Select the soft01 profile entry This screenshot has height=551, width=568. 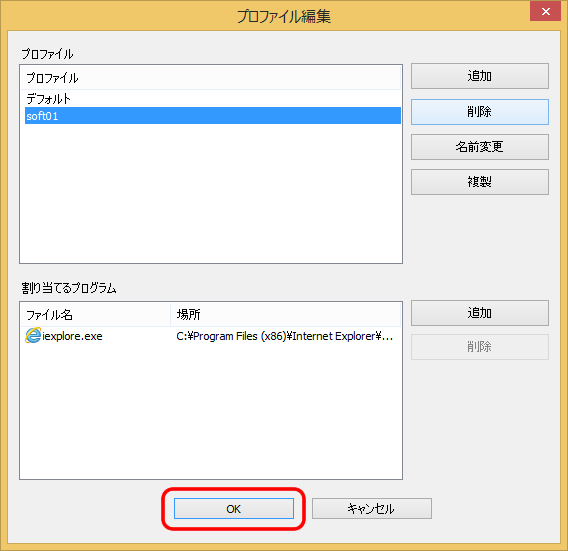pyautogui.click(x=213, y=116)
